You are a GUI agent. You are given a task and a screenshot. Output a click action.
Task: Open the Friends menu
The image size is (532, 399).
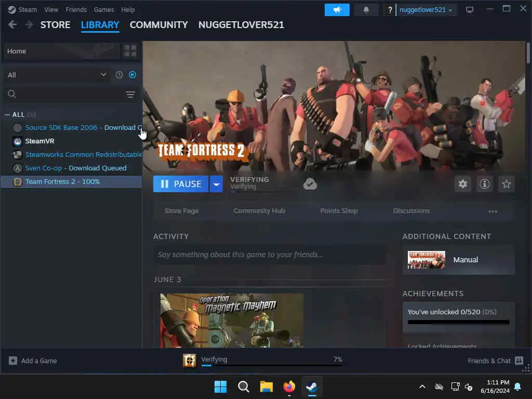[76, 9]
